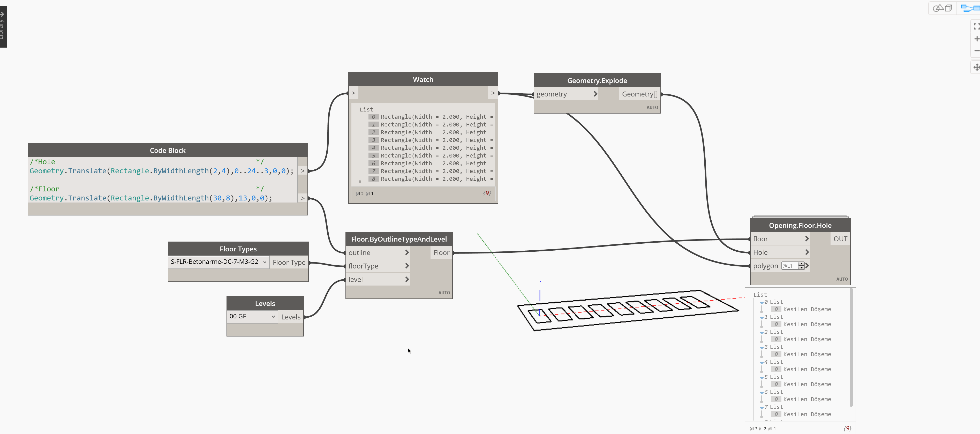The width and height of the screenshot is (980, 434).
Task: Open the collapsed Library sidebar
Action: pyautogui.click(x=3, y=27)
